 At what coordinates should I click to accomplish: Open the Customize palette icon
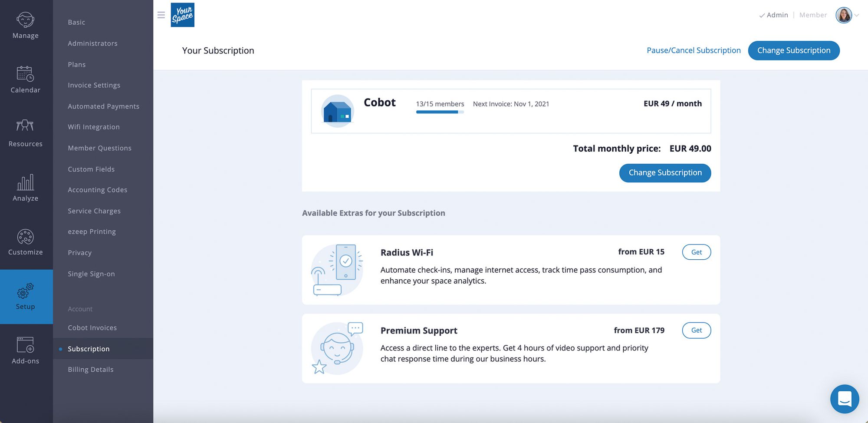[26, 237]
